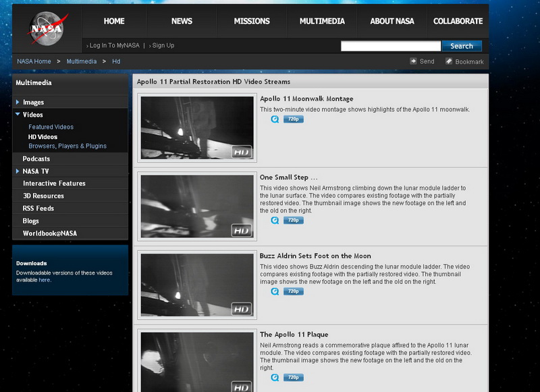The height and width of the screenshot is (392, 540).
Task: Expand the NASA TV section arrow
Action: [x=18, y=171]
